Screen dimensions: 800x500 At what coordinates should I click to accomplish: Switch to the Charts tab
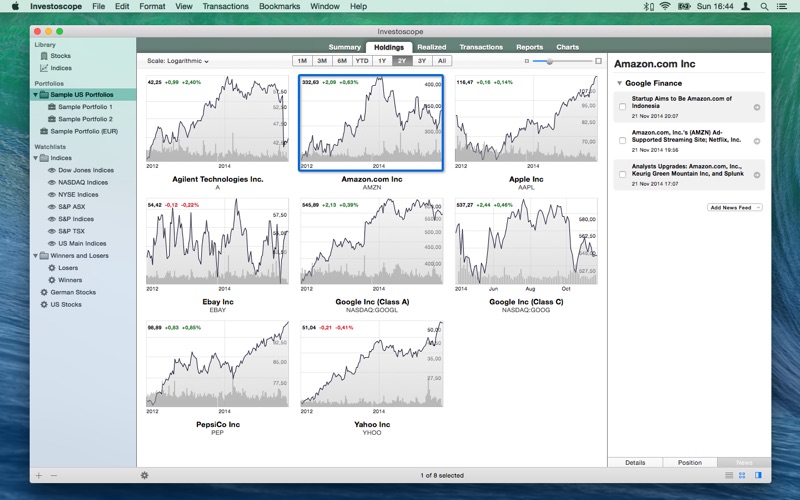(567, 47)
